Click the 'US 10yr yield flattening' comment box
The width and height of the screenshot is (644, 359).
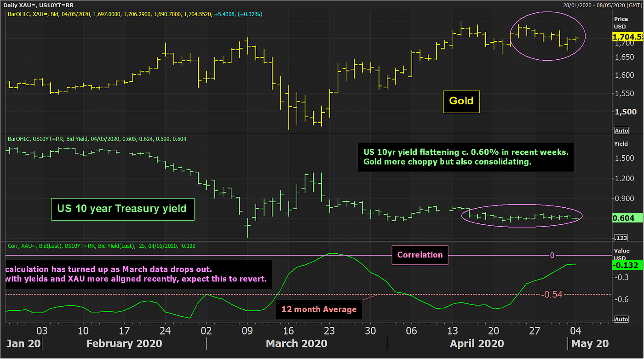tap(466, 157)
